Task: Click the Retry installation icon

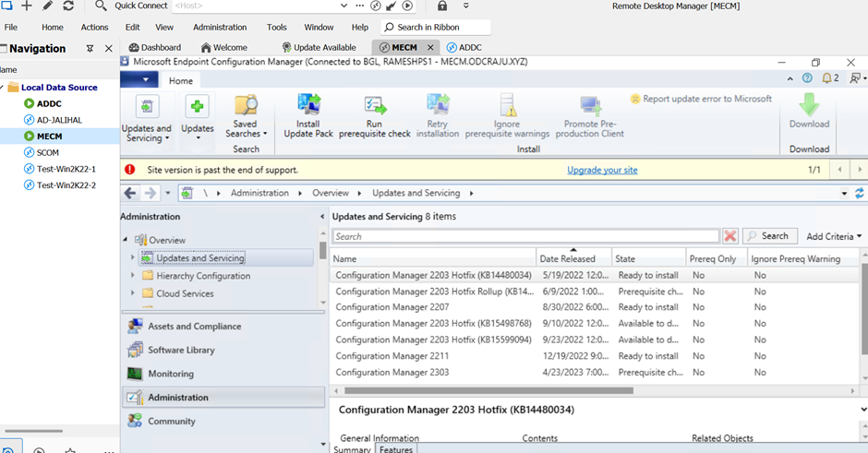Action: pyautogui.click(x=438, y=104)
